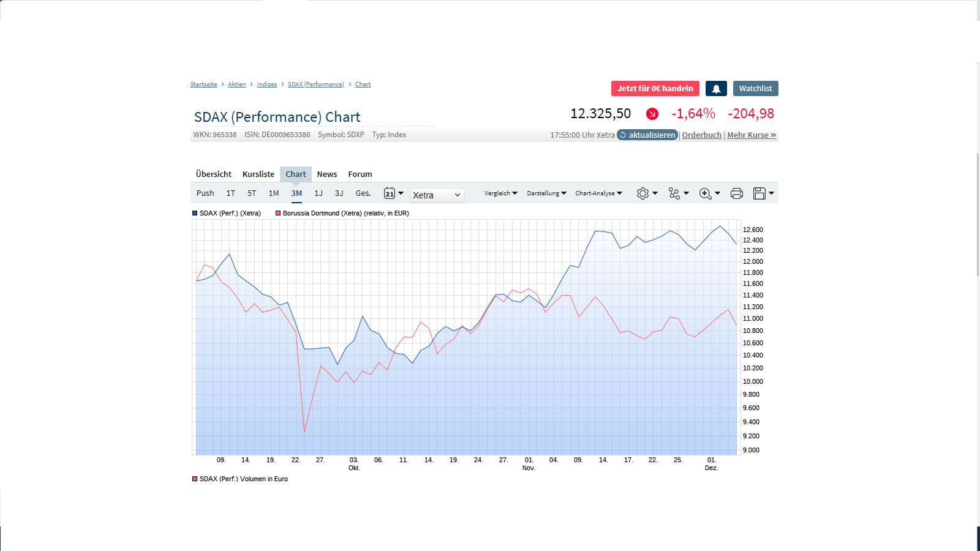Image resolution: width=980 pixels, height=551 pixels.
Task: Click the Chart breadcrumb link
Action: 363,84
